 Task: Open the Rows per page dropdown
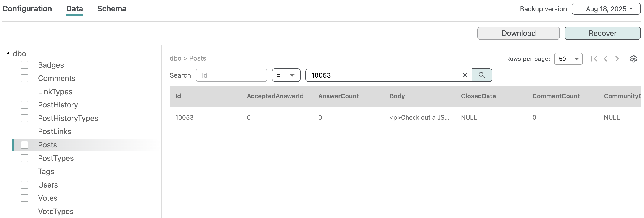pos(568,59)
